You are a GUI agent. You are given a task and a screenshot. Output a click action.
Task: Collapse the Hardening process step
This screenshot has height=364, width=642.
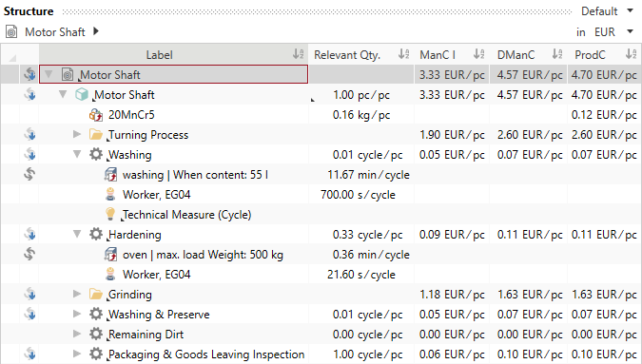click(x=77, y=235)
